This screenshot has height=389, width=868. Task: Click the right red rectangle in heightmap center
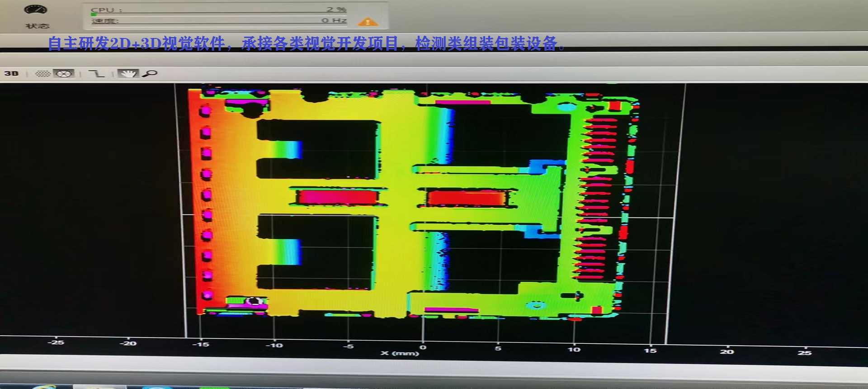(x=466, y=198)
